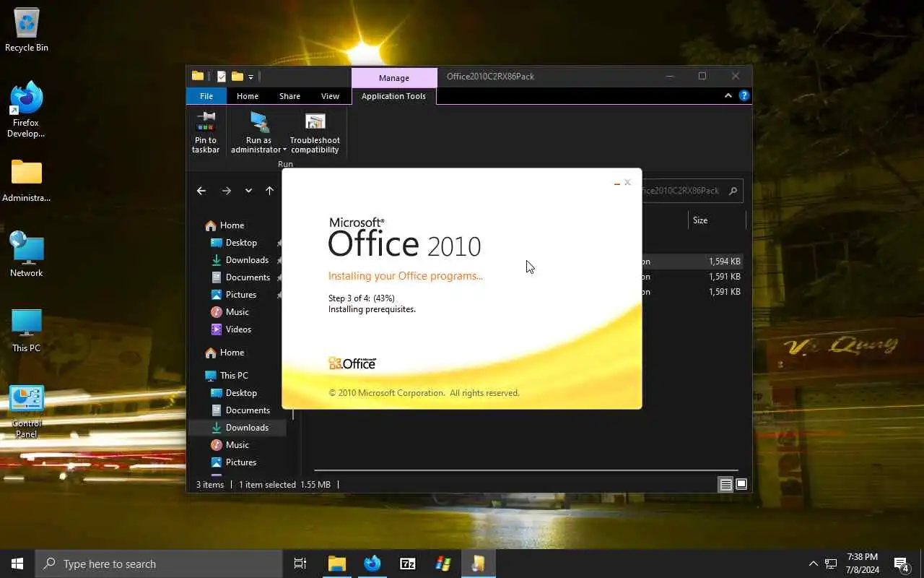Open the network tray icon
Screen dimensions: 924x578
(x=831, y=564)
